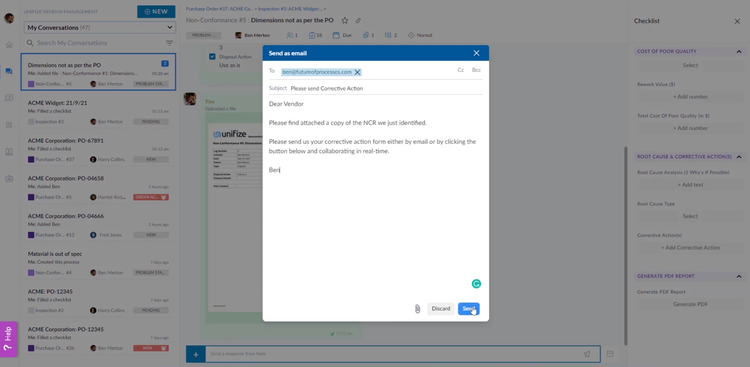Open the Conversations sidebar icon

(9, 71)
